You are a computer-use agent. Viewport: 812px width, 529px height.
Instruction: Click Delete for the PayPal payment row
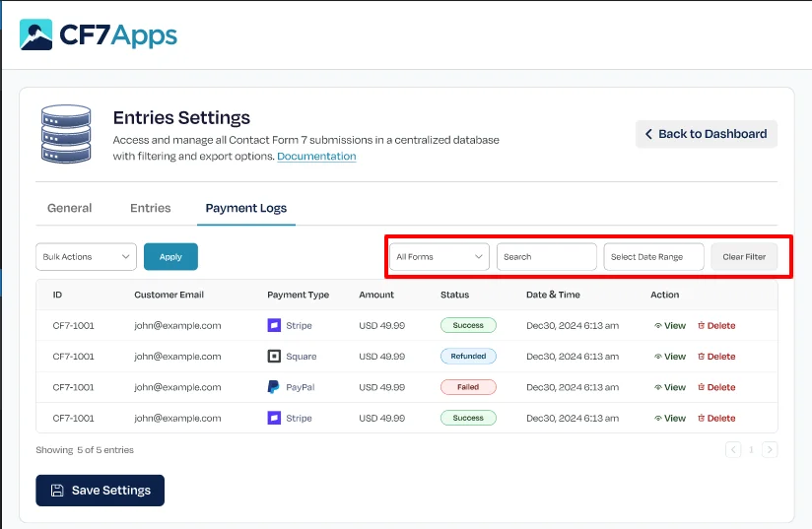click(x=716, y=387)
